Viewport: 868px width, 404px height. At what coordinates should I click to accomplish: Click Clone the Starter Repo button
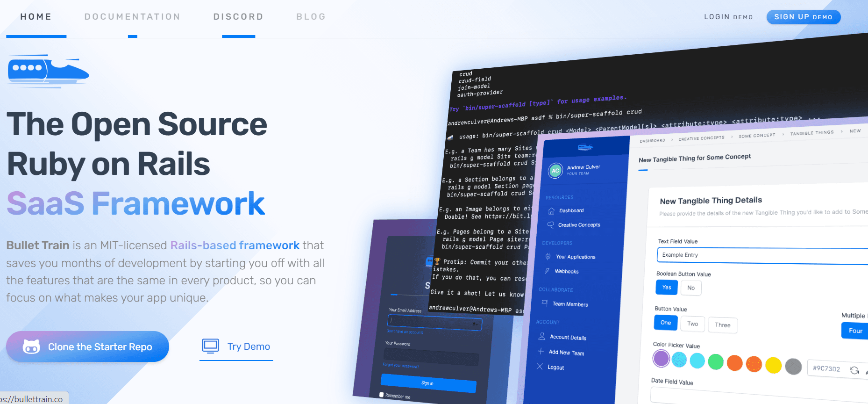pos(87,346)
